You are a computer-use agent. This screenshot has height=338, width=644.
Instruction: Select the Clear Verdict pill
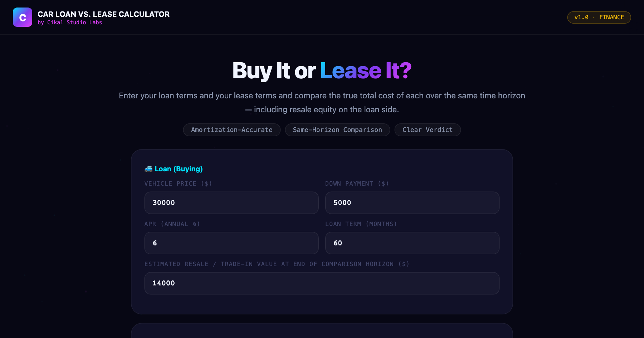click(x=428, y=130)
